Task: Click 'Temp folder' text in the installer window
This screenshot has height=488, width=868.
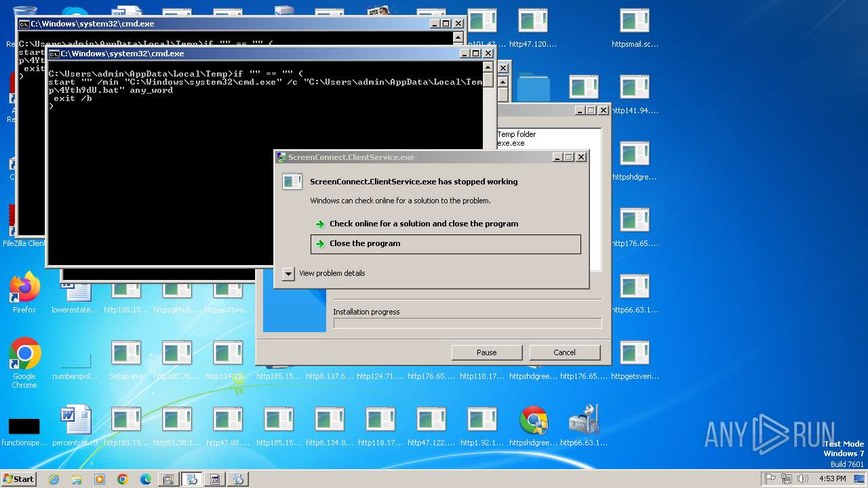Action: (517, 134)
